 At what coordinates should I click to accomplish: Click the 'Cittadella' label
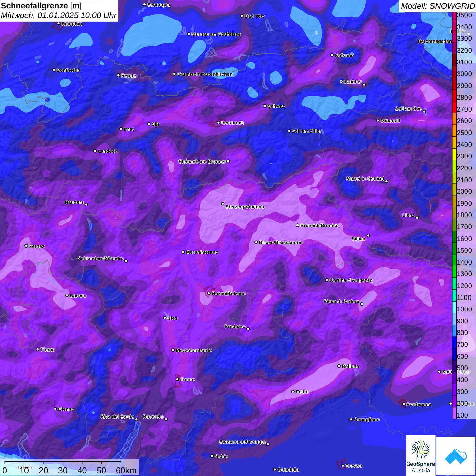coord(289,470)
